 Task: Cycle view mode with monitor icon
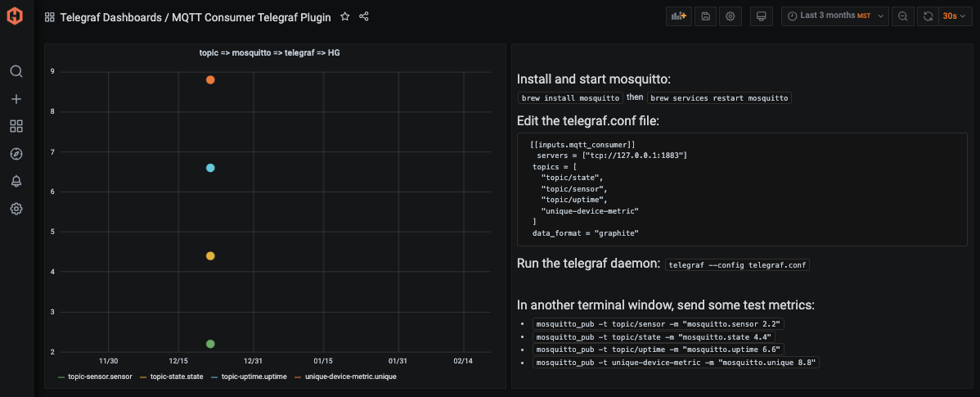[x=762, y=16]
